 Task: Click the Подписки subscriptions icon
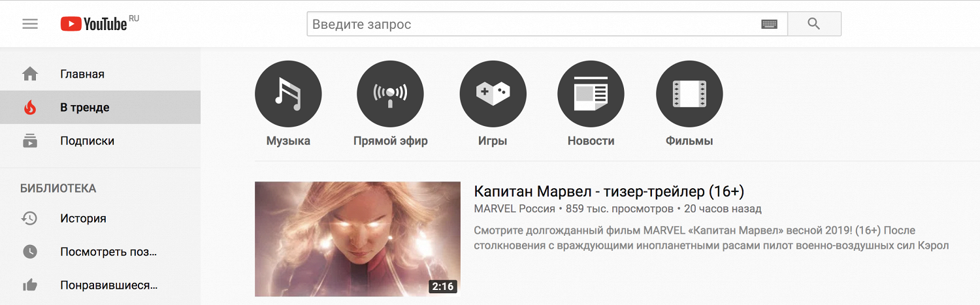coord(30,140)
